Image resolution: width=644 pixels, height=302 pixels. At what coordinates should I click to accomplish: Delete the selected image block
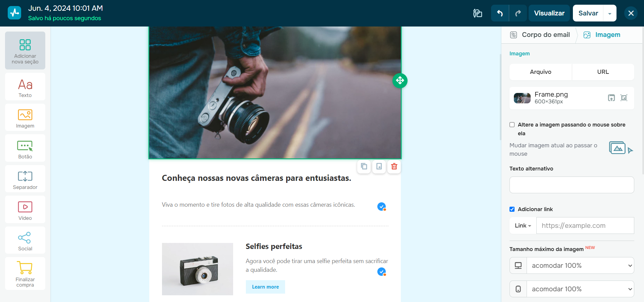(x=394, y=166)
